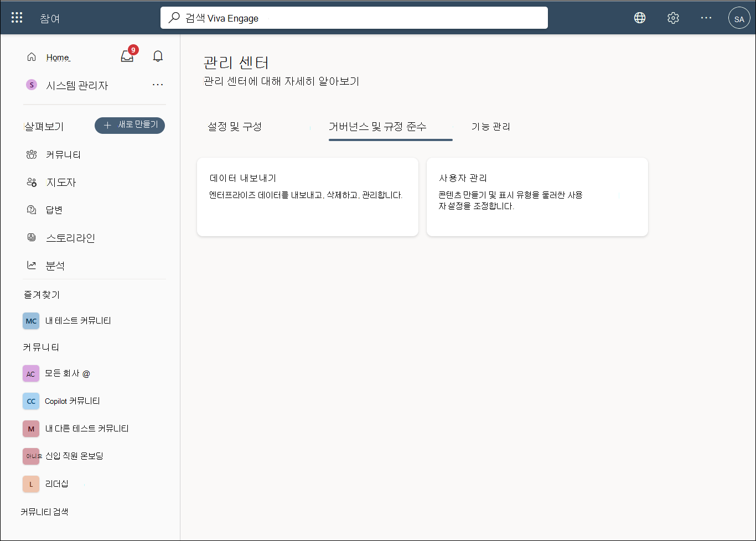Switch to the 기능 관리 tab
Image resolution: width=756 pixels, height=541 pixels.
491,126
